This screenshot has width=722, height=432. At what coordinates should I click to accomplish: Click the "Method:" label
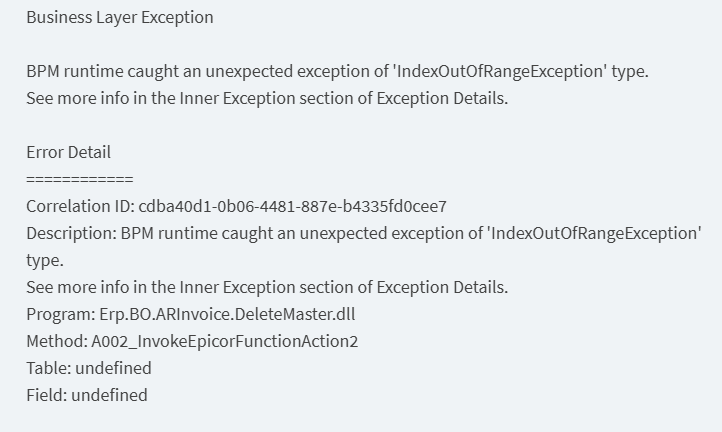click(56, 341)
